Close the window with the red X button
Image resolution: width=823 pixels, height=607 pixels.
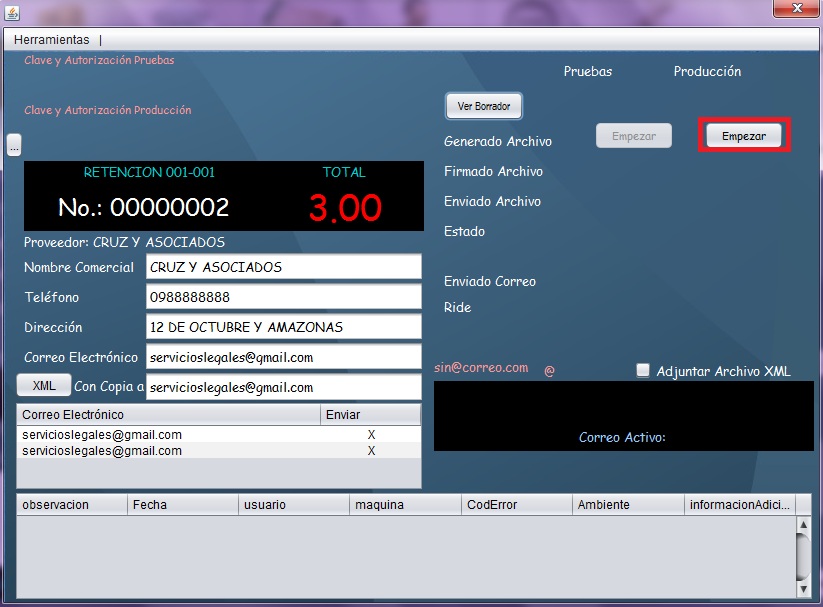pos(797,8)
